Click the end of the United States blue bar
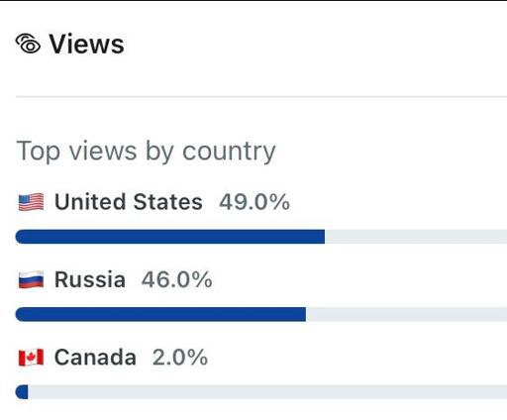The image size is (507, 420). (322, 237)
